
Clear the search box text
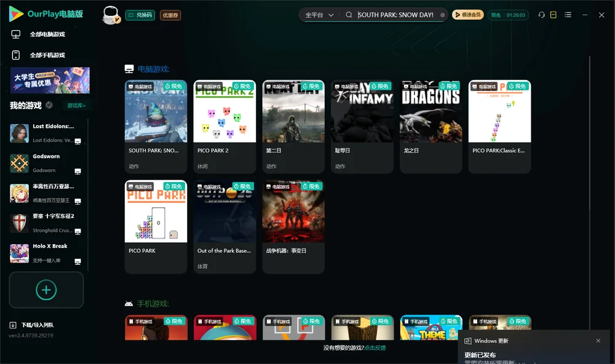click(x=442, y=15)
